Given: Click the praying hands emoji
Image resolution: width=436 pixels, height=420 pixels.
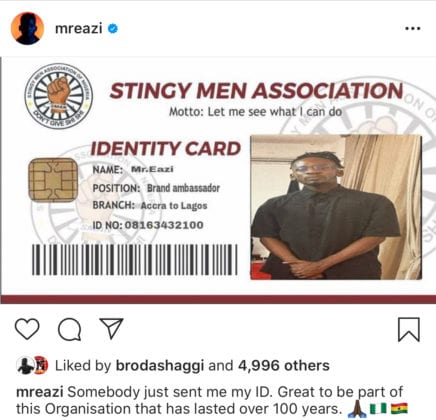Looking at the screenshot, I should pos(357,409).
